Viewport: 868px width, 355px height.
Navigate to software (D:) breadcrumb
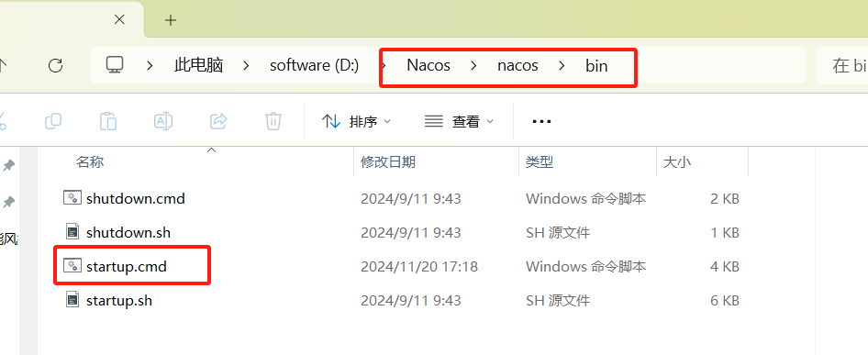tap(315, 65)
